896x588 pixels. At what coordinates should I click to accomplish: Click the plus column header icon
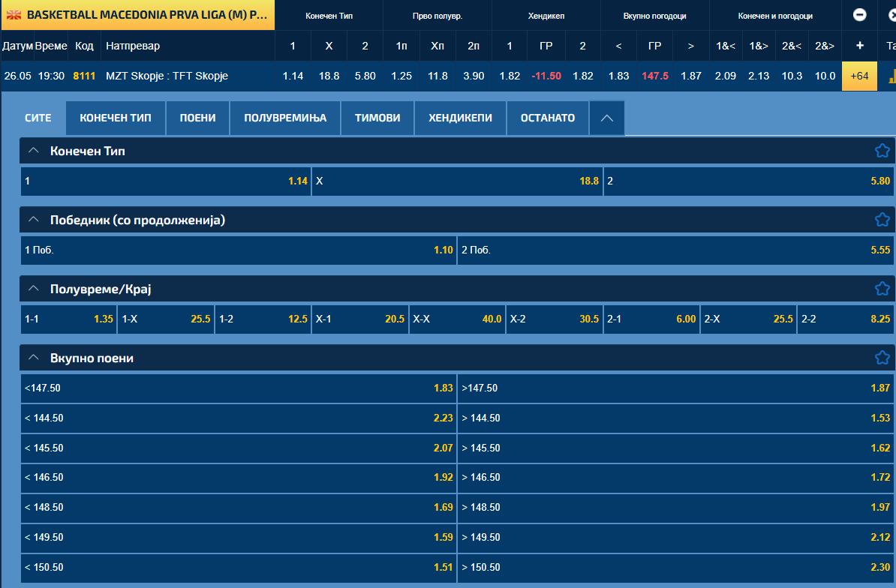[859, 46]
